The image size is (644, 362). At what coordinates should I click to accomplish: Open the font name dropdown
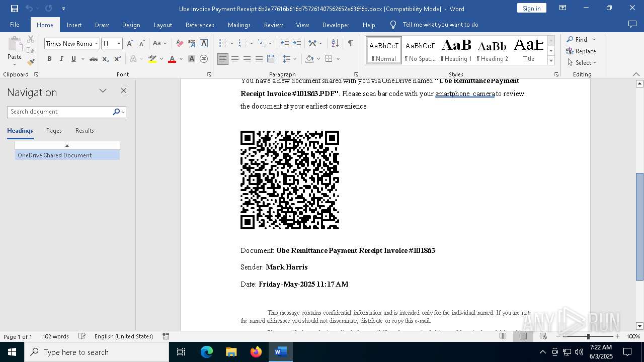coord(96,44)
